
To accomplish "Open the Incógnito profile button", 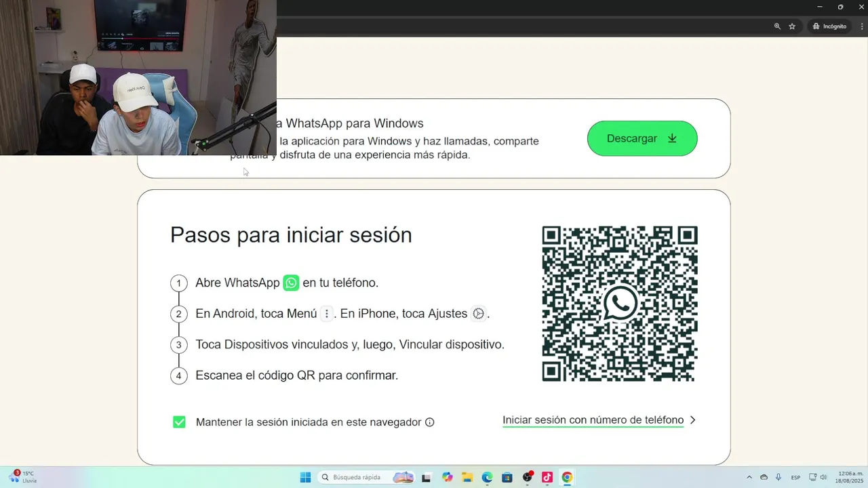I will 829,26.
